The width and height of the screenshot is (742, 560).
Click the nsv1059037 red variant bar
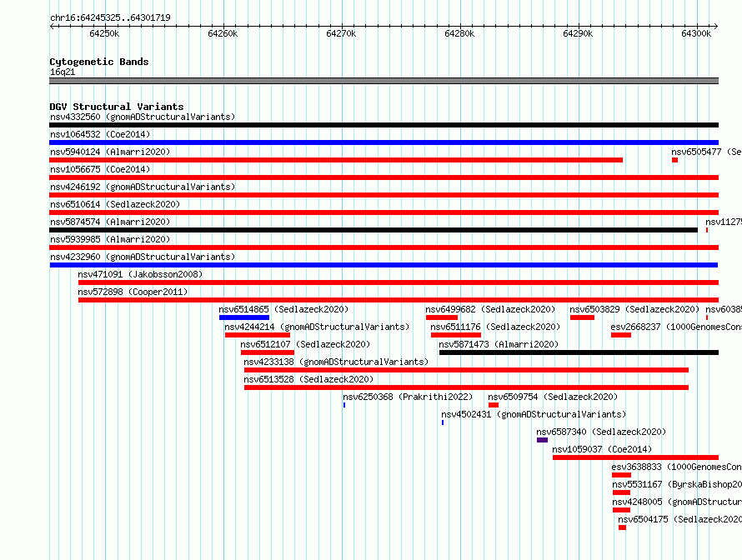point(635,457)
